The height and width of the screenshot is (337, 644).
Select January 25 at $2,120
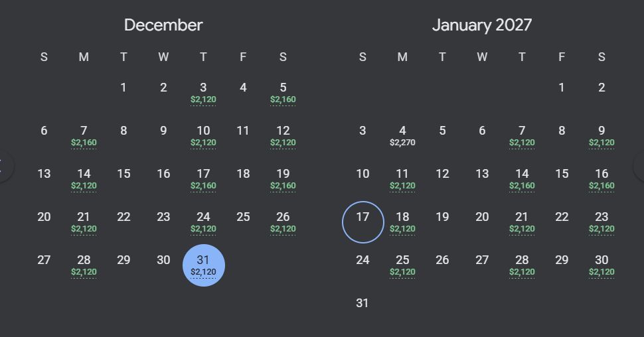click(402, 265)
